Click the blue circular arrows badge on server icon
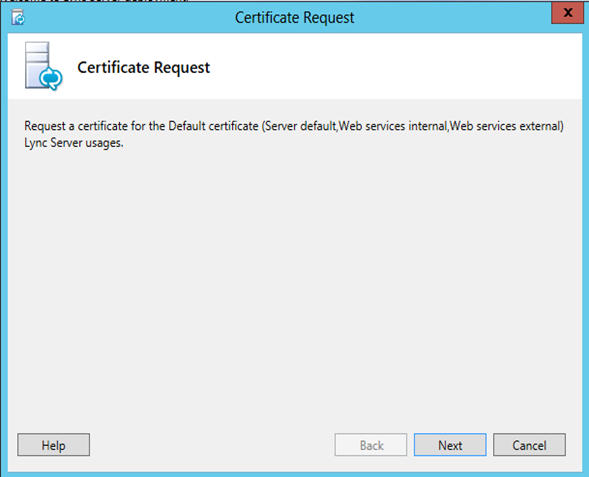The image size is (589, 477). [x=51, y=78]
